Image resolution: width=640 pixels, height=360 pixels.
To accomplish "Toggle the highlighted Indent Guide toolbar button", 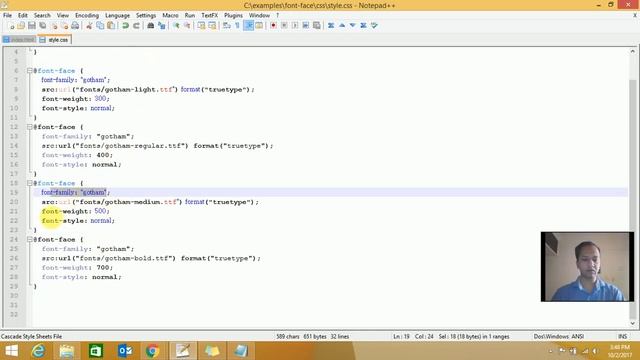I will 248,26.
